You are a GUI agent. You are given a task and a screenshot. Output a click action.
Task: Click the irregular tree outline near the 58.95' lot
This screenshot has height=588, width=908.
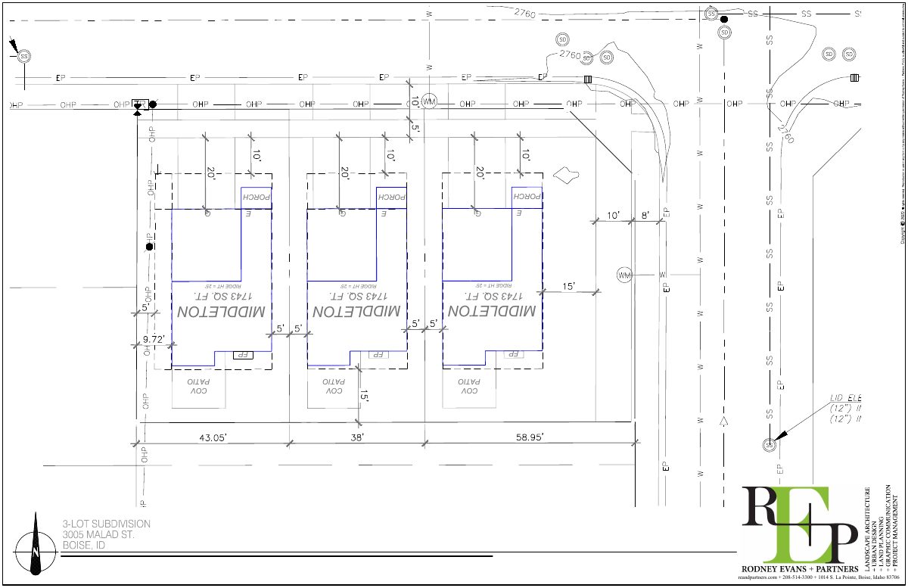tap(565, 176)
